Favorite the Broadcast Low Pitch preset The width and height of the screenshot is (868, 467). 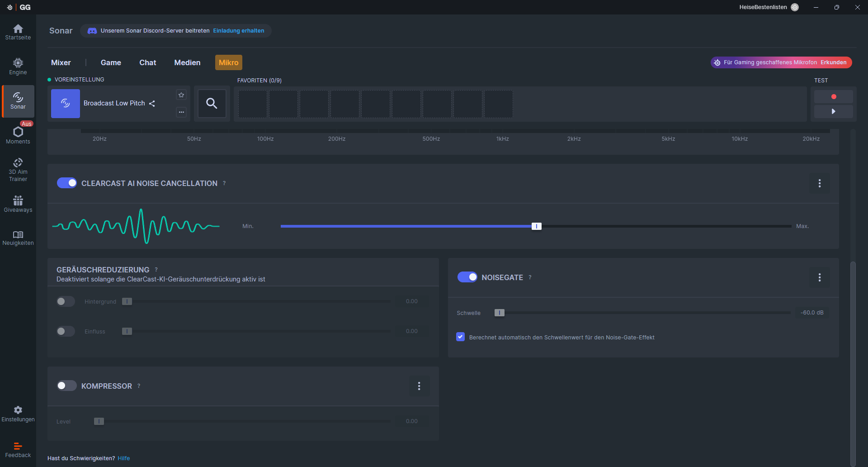[x=181, y=95]
